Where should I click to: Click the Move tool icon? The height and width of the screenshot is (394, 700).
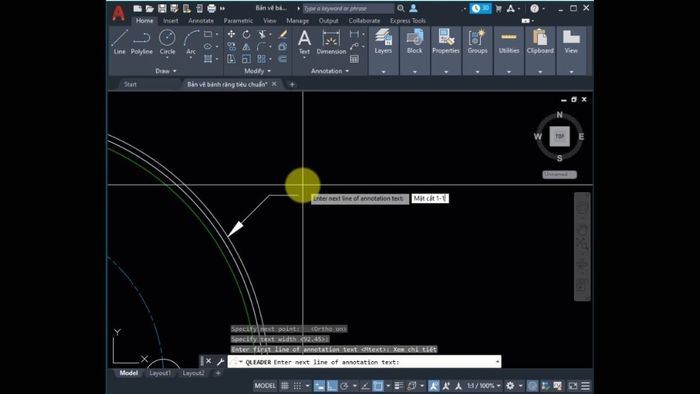point(231,34)
